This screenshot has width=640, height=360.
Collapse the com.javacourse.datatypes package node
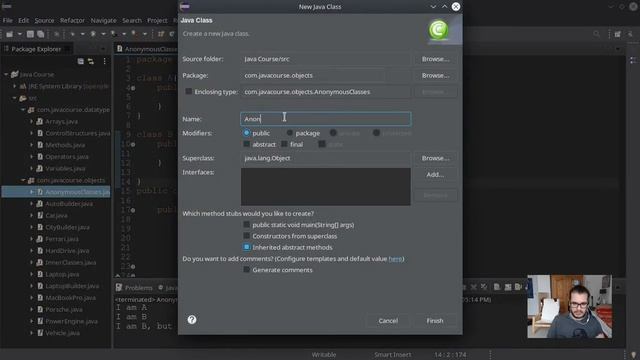[x=23, y=110]
